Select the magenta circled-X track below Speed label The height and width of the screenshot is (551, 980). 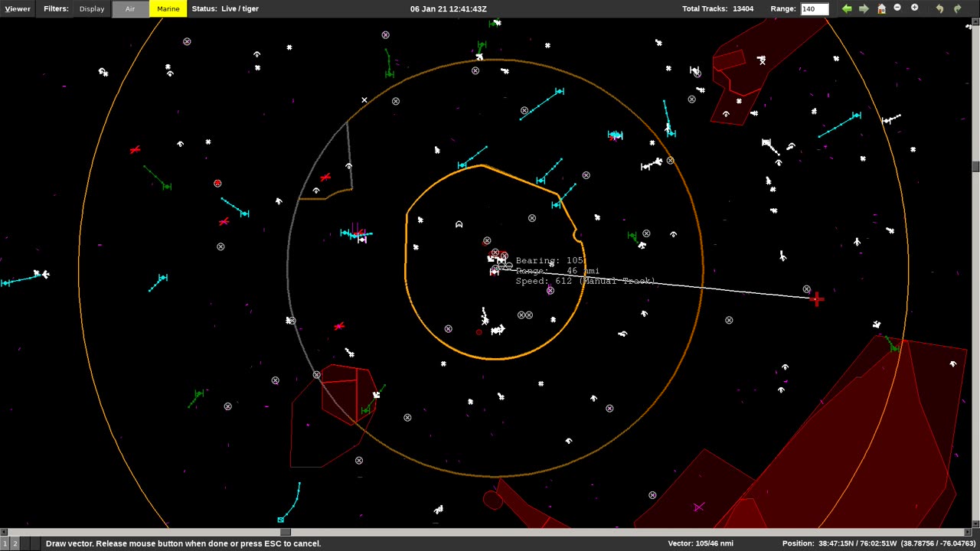[550, 291]
